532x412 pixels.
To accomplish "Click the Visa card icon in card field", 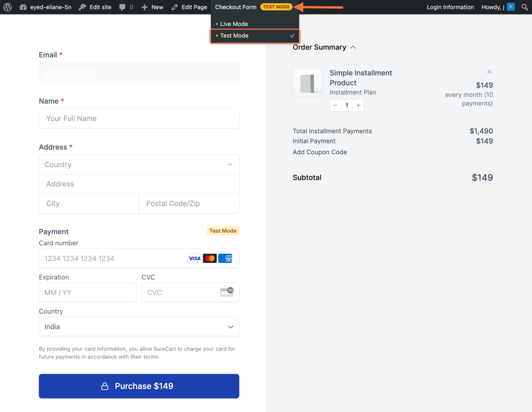I will pos(194,258).
